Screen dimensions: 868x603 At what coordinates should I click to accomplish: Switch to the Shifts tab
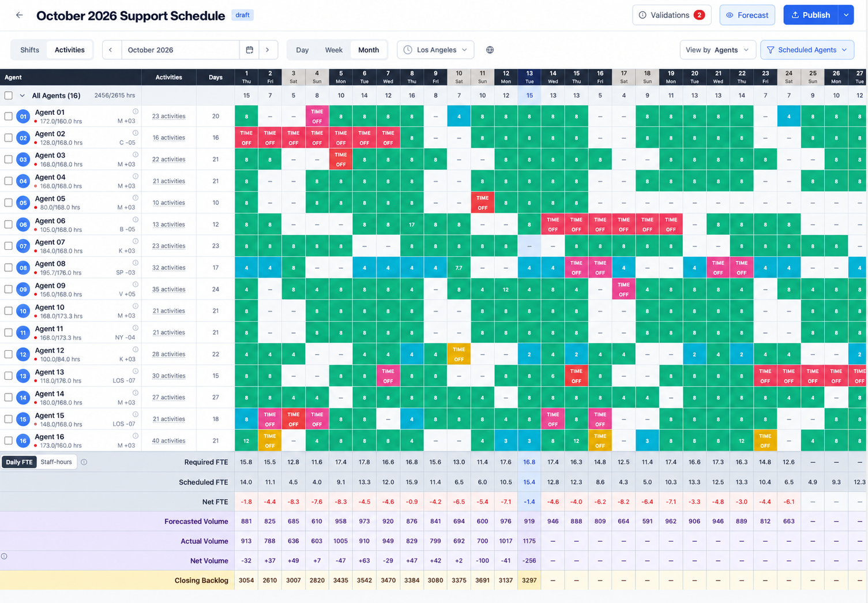(x=30, y=50)
